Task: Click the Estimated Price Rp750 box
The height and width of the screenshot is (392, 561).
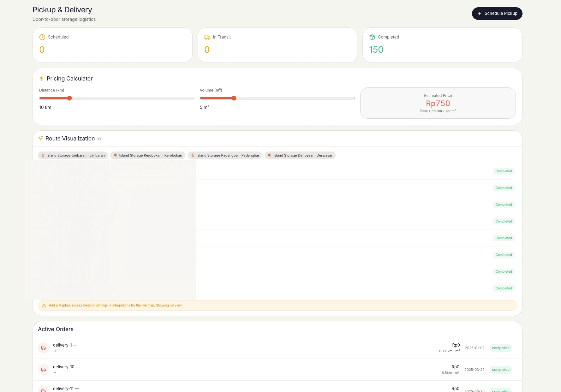Action: point(438,103)
